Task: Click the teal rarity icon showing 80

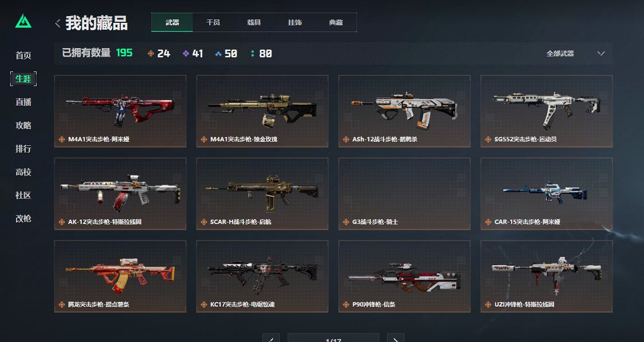Action: pyautogui.click(x=252, y=53)
